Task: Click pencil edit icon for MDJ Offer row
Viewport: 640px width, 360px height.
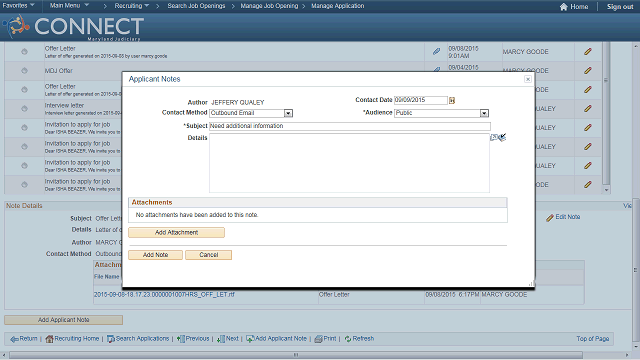Action: click(587, 71)
